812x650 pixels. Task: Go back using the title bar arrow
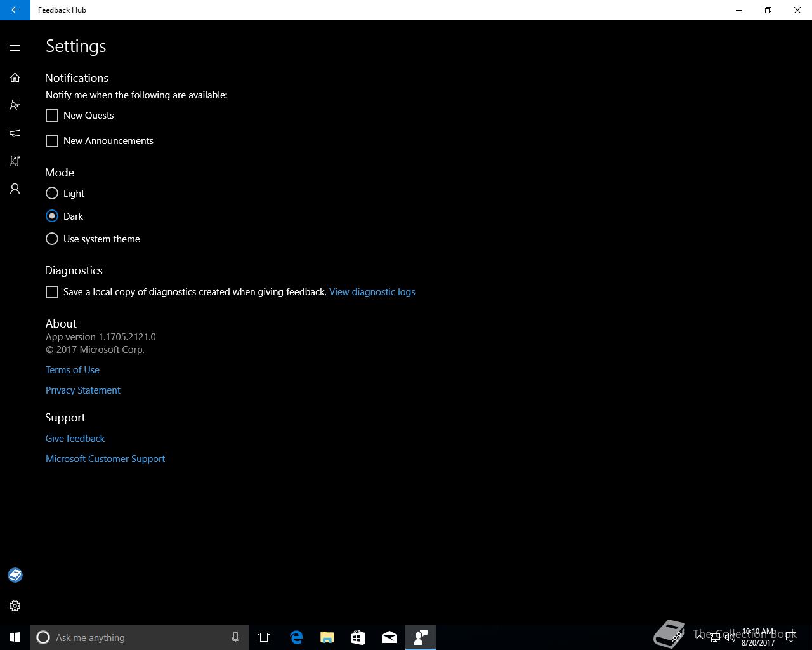pyautogui.click(x=15, y=10)
